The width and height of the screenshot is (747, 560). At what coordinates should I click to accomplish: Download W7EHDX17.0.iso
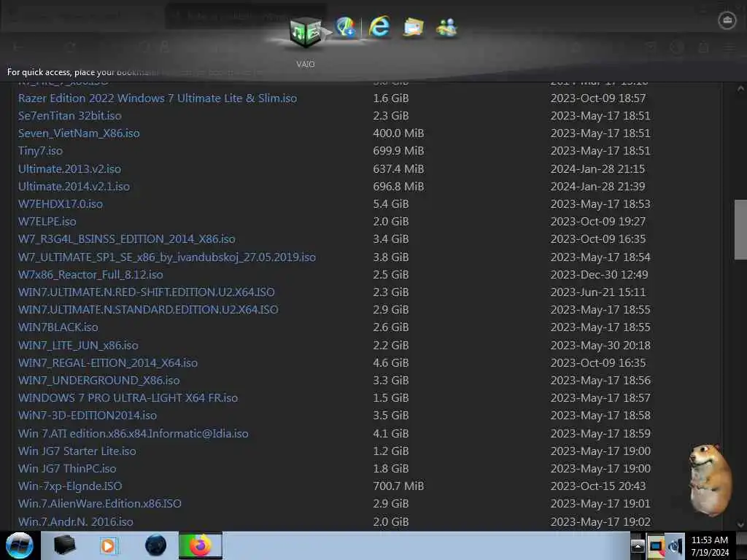click(x=61, y=204)
